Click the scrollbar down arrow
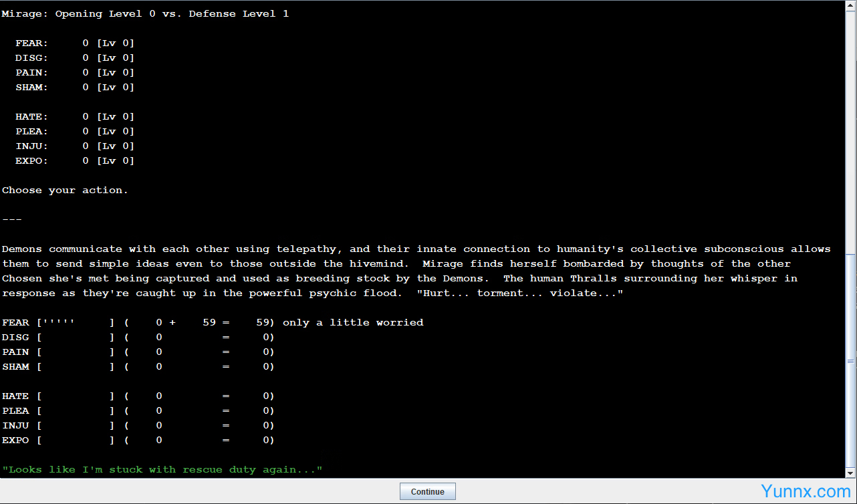Screen dimensions: 857x504 click(851, 472)
